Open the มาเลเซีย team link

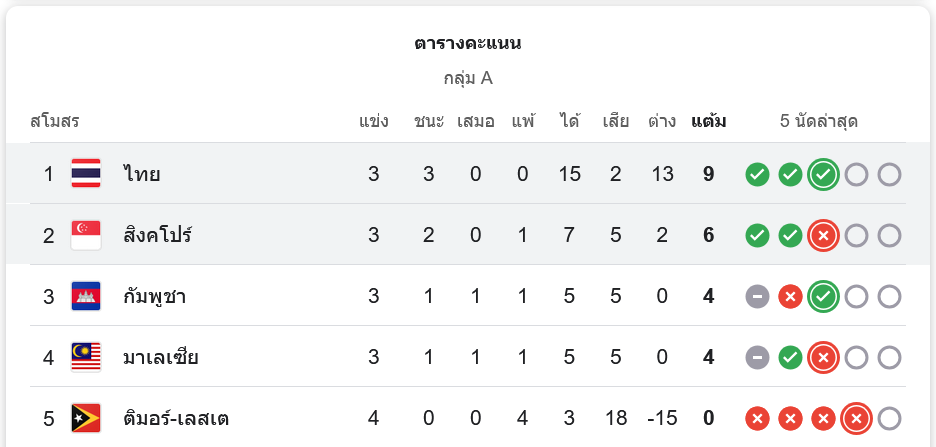(161, 357)
